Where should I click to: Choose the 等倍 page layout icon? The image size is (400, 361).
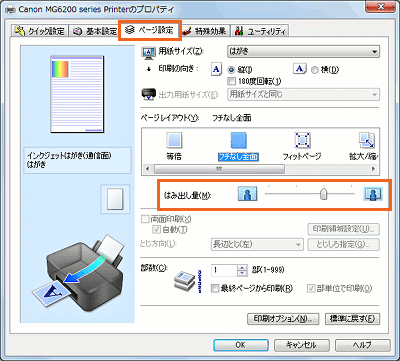(x=174, y=140)
